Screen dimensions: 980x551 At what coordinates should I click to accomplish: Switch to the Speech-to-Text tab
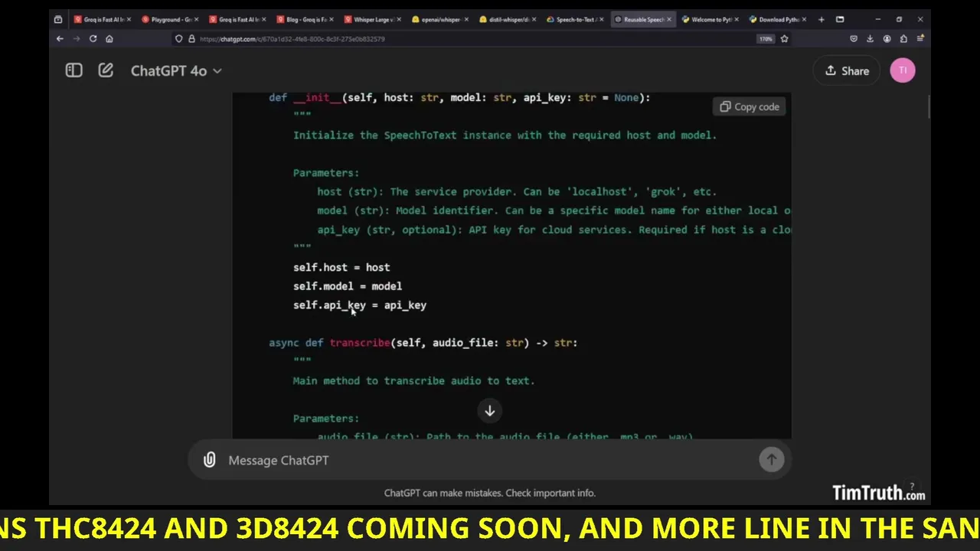[574, 19]
